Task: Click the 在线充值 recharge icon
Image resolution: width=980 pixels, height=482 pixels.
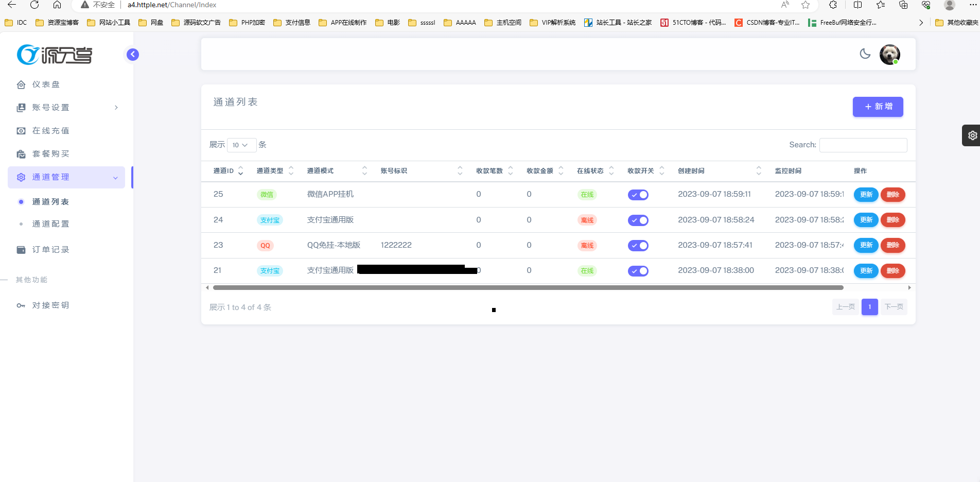Action: pyautogui.click(x=21, y=131)
